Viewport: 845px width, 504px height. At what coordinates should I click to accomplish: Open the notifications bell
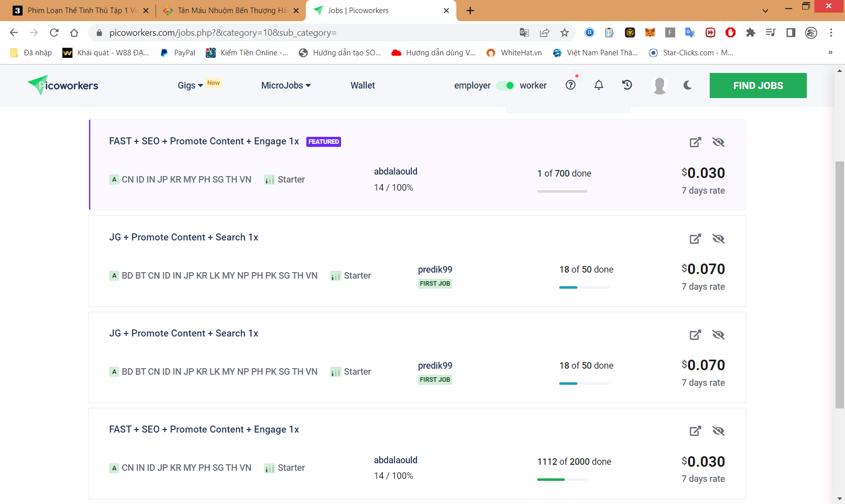[x=599, y=85]
